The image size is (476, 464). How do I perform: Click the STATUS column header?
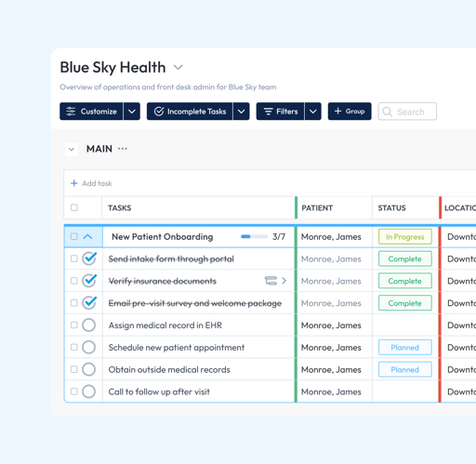pyautogui.click(x=391, y=208)
